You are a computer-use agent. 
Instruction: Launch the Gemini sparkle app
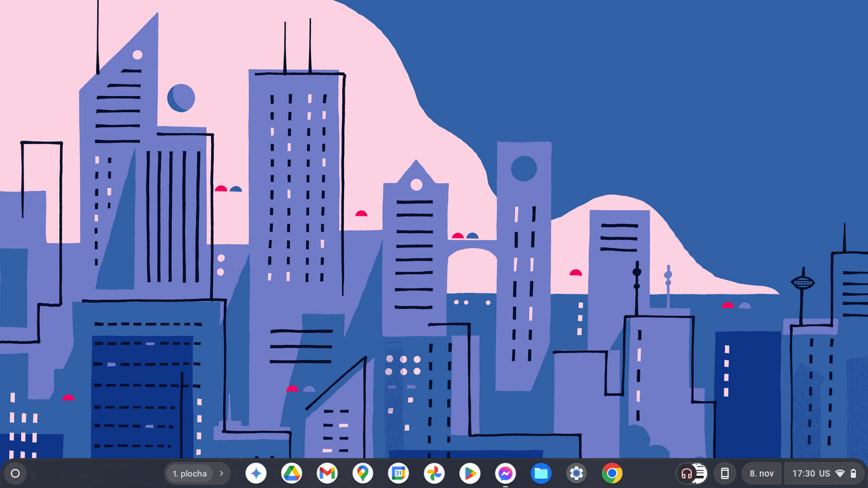(256, 473)
